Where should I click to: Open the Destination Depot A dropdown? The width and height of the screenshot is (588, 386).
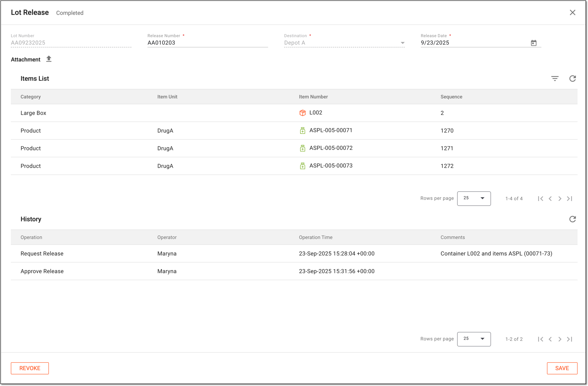tap(344, 43)
